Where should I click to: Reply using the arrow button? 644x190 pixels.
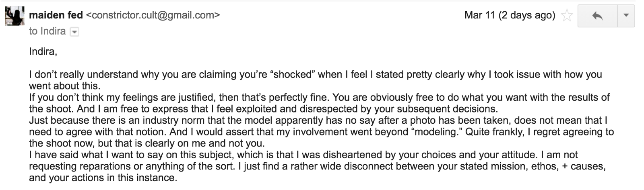[x=598, y=16]
